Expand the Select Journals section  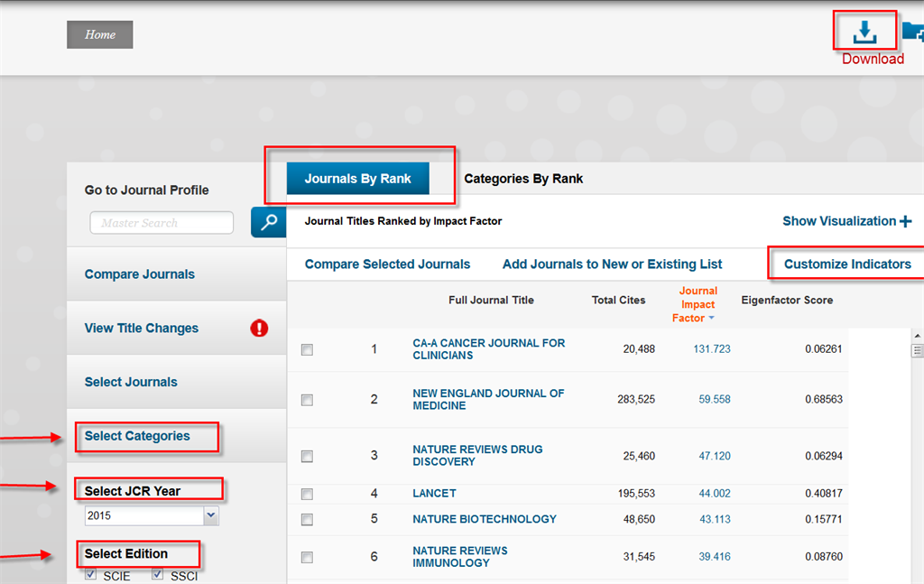131,382
